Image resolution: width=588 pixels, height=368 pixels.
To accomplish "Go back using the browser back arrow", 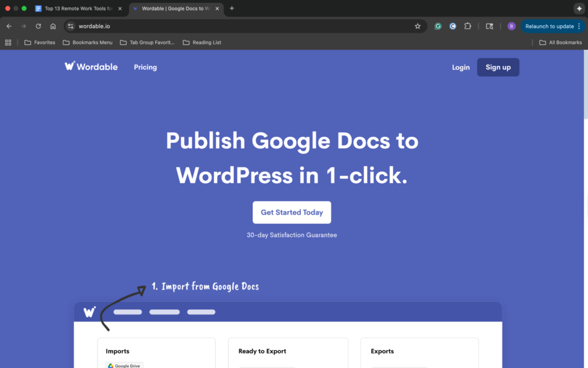I will pos(9,26).
